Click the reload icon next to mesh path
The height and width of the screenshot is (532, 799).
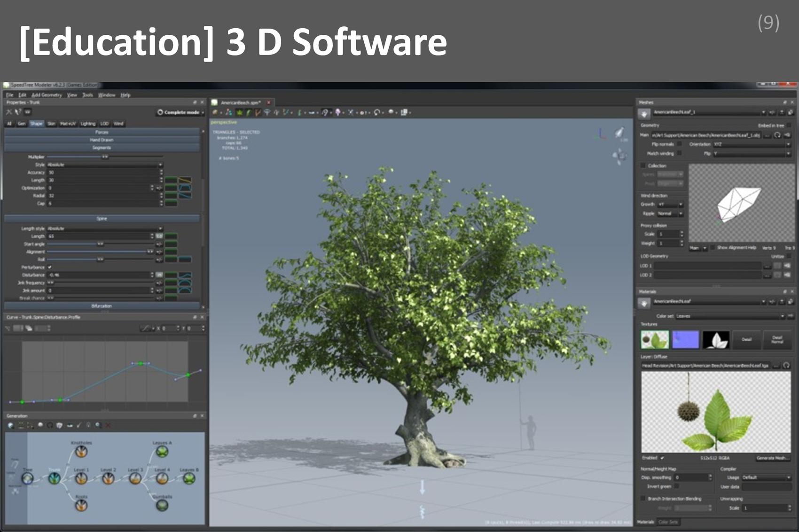[x=777, y=135]
